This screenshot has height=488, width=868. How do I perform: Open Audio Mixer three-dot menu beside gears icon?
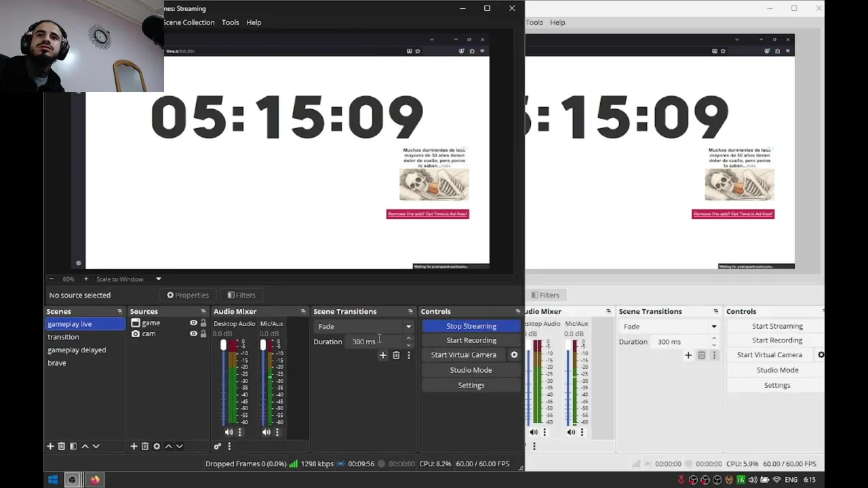tap(229, 446)
